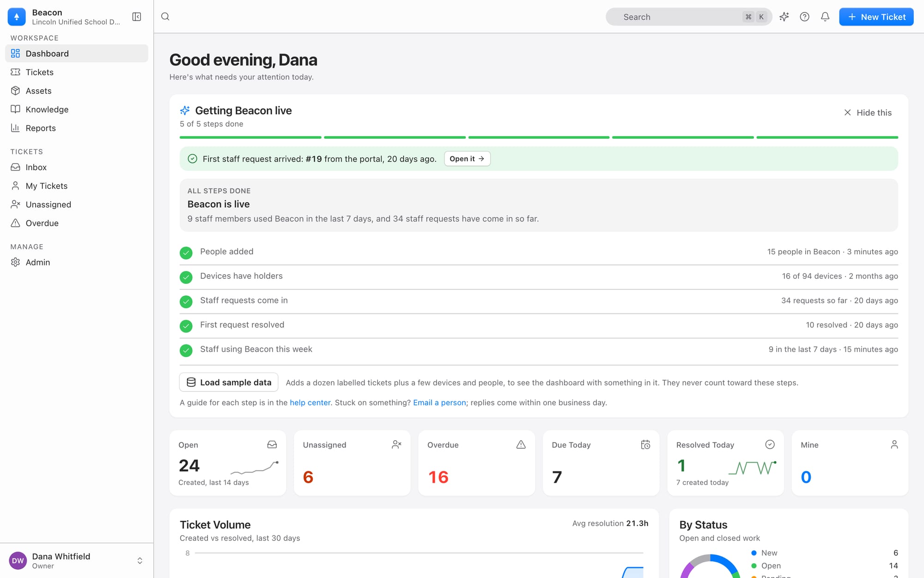Image resolution: width=924 pixels, height=578 pixels.
Task: Go to Tickets in the sidebar
Action: point(77,72)
